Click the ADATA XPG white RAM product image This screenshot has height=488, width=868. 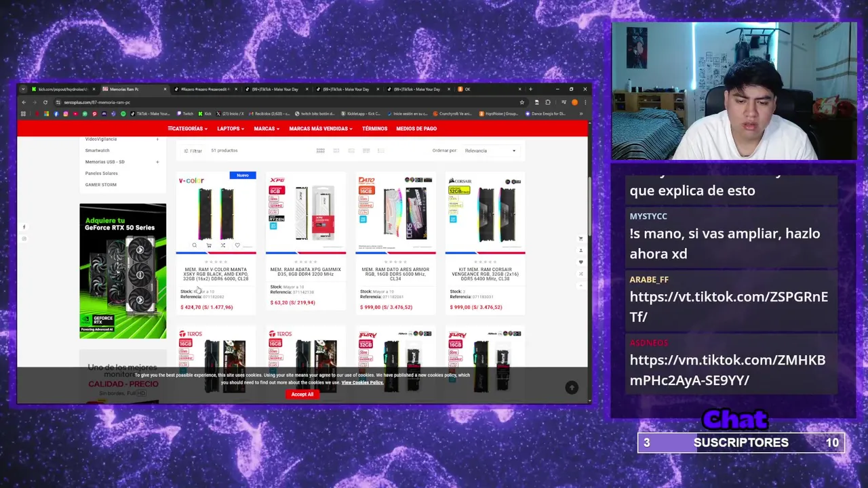pyautogui.click(x=306, y=213)
